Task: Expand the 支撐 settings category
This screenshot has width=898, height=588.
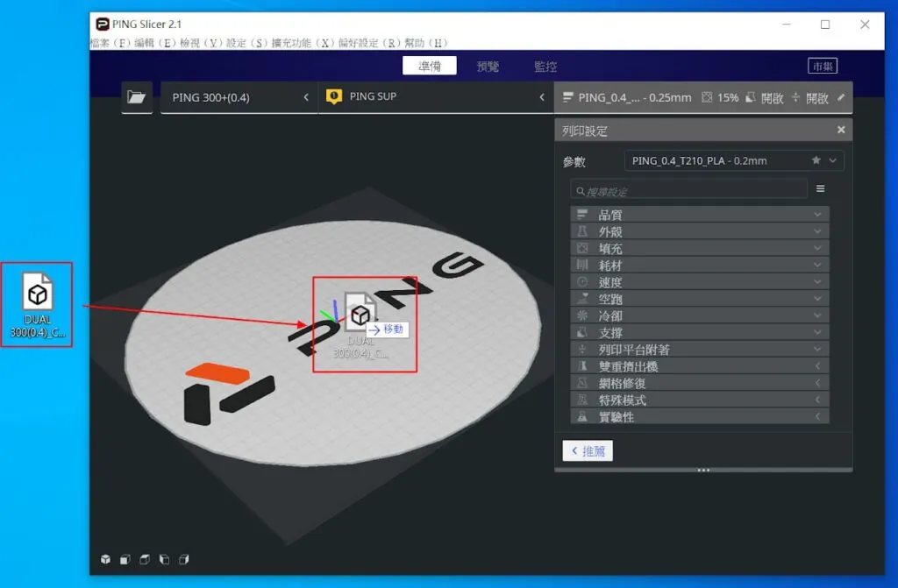Action: (x=700, y=333)
